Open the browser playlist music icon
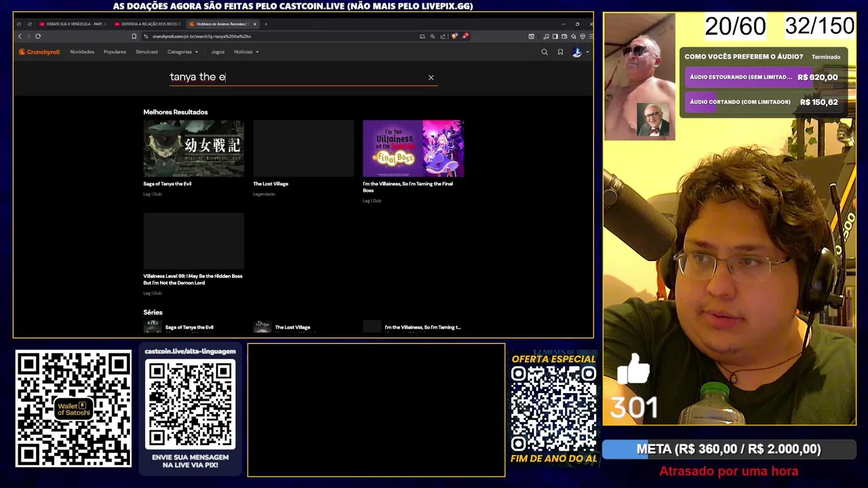This screenshot has height=488, width=868. (x=546, y=36)
